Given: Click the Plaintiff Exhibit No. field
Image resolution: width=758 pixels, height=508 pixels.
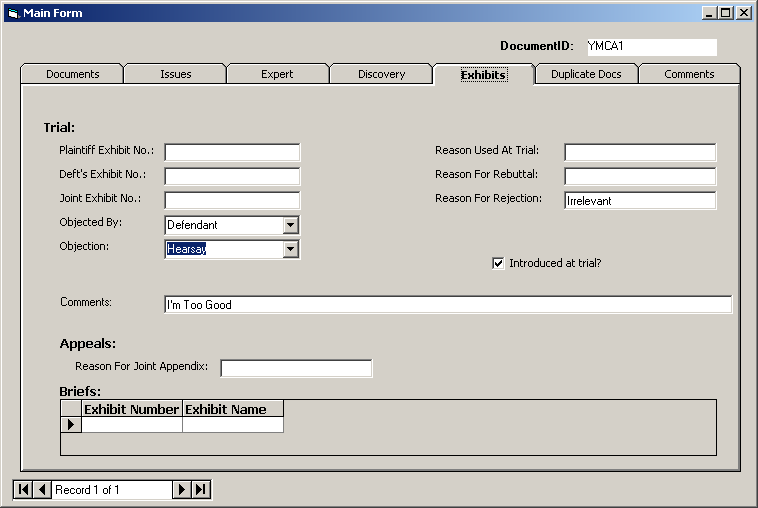Looking at the screenshot, I should coord(232,152).
